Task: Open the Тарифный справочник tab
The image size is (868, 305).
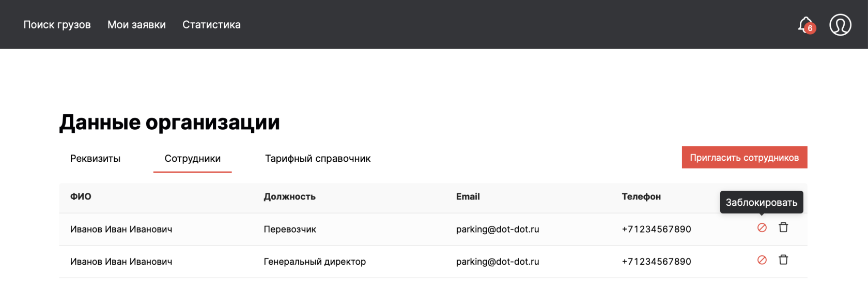Action: coord(318,159)
